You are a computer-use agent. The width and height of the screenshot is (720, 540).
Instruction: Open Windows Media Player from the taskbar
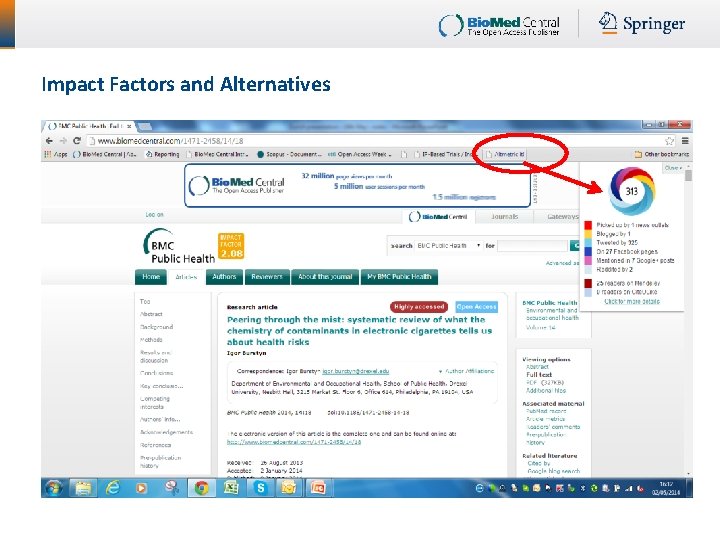141,488
